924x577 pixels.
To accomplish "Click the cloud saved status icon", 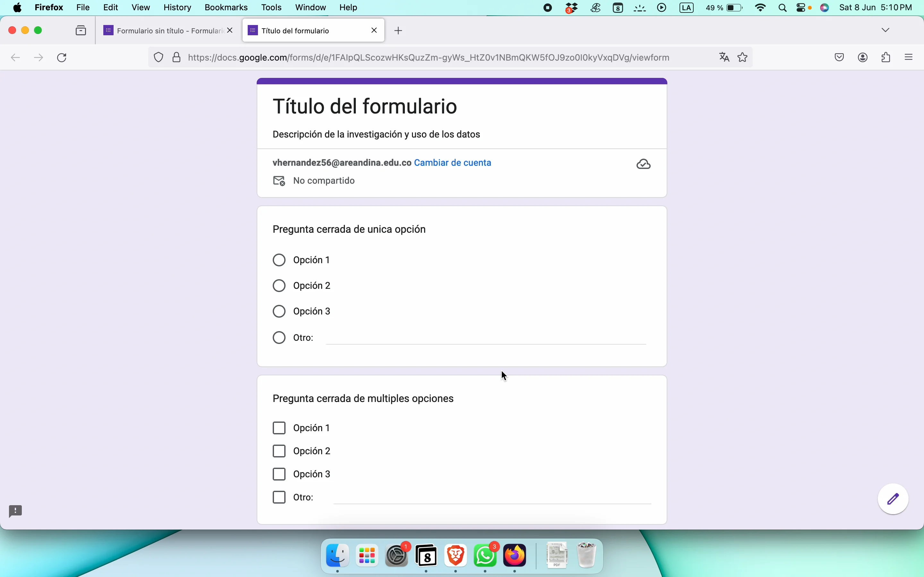I will pos(644,164).
